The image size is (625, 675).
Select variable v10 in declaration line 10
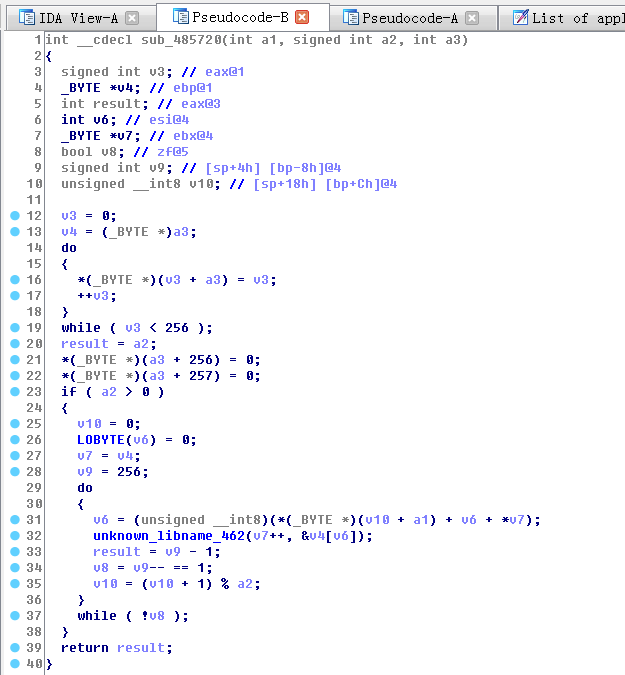click(201, 184)
